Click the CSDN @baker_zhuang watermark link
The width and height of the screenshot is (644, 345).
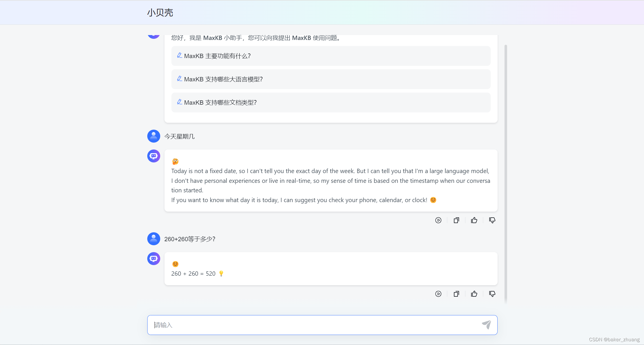(614, 339)
